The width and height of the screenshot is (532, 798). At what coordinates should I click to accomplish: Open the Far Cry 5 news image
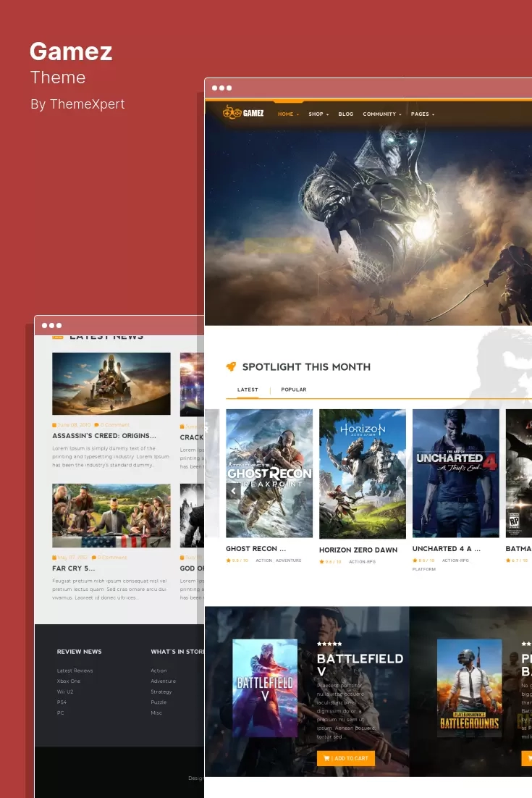click(111, 516)
